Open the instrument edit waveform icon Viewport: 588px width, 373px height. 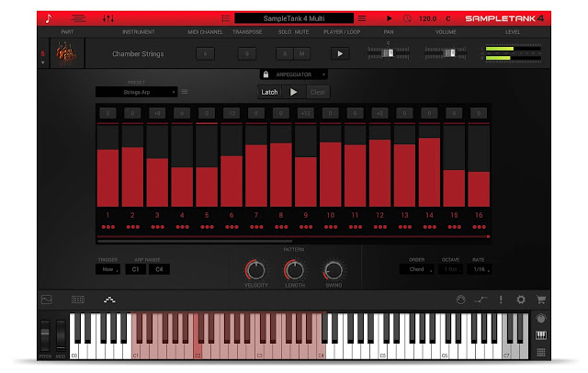tap(47, 300)
